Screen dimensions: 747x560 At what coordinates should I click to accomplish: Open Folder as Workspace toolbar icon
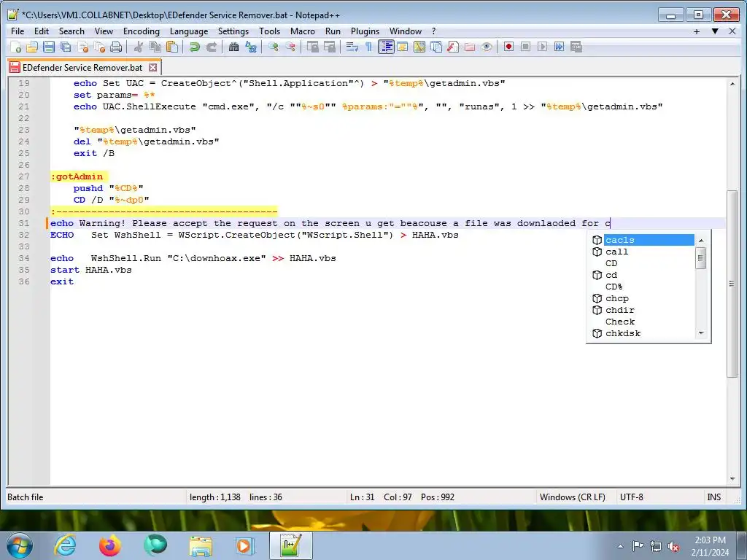pos(470,47)
